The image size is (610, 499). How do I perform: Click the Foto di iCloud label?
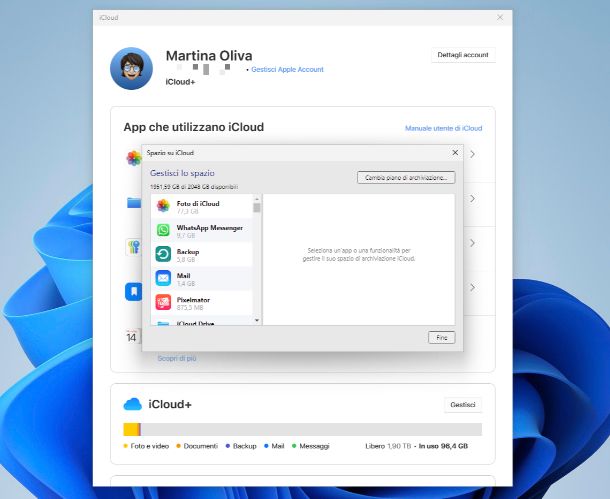(198, 203)
